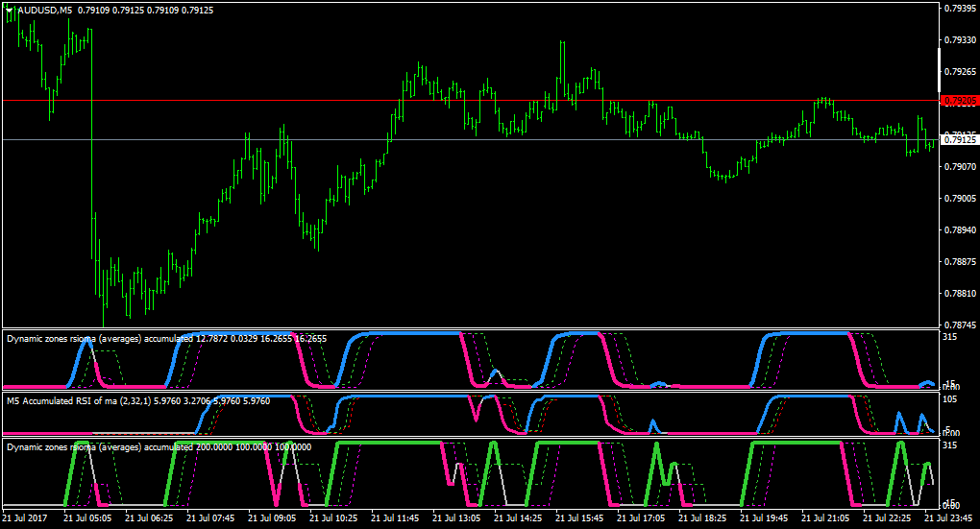Click the 0.78745 label on price scale
This screenshot has height=529, width=980.
[x=960, y=325]
